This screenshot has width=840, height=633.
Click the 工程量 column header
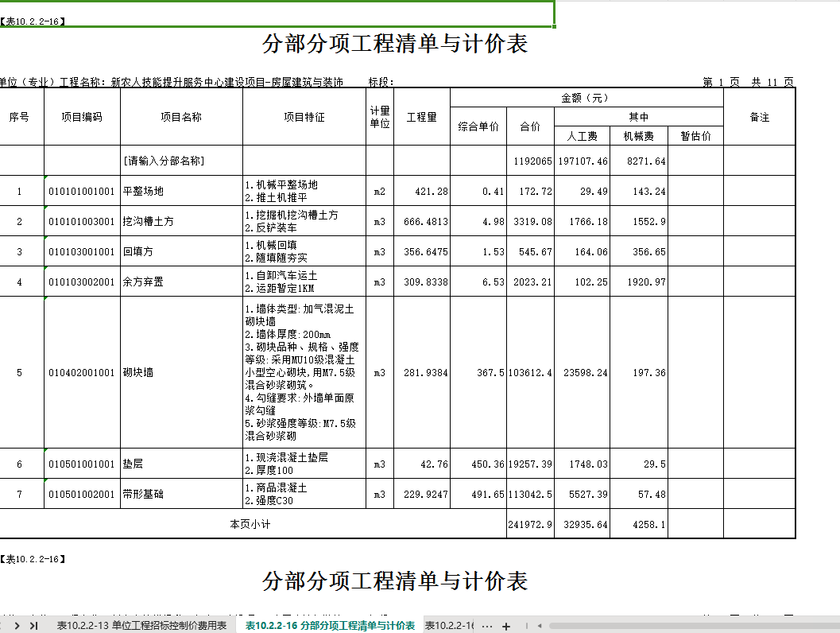(422, 117)
